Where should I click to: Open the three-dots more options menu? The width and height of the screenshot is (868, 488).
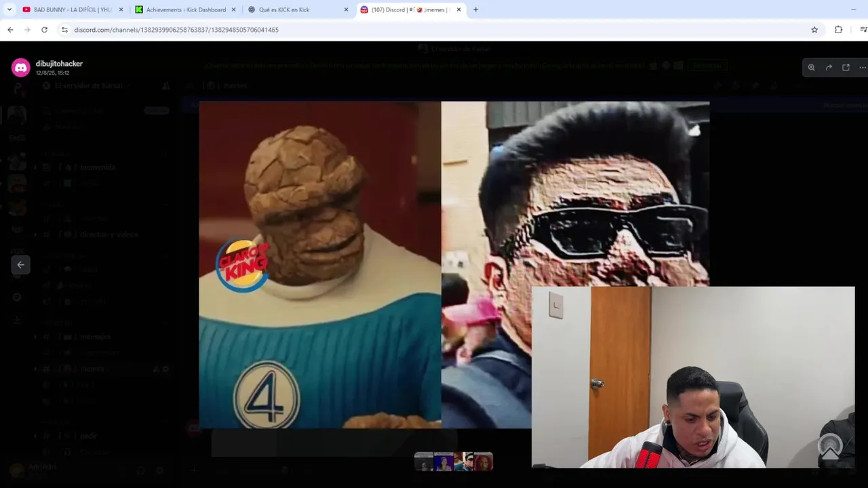(x=863, y=68)
